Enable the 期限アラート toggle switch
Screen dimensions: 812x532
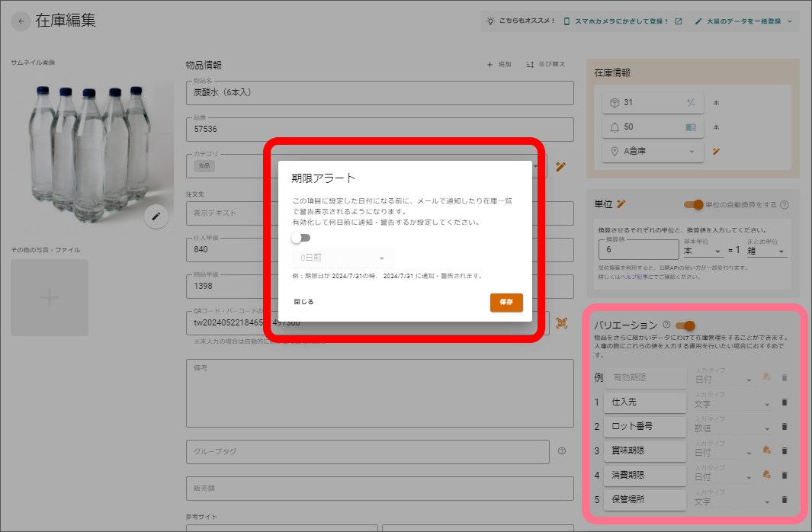pyautogui.click(x=301, y=238)
